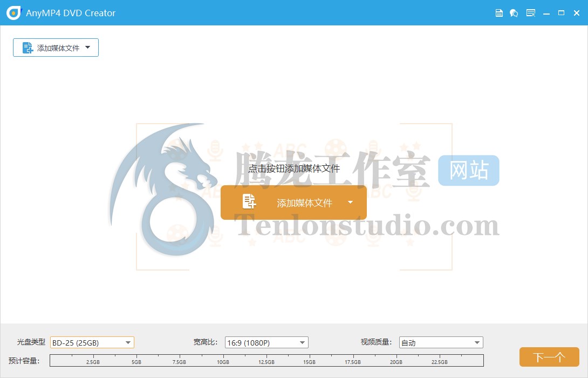Viewport: 588px width, 378px height.
Task: Open the 光盘类型 BD-25 (25GB) dropdown
Action: tap(92, 342)
